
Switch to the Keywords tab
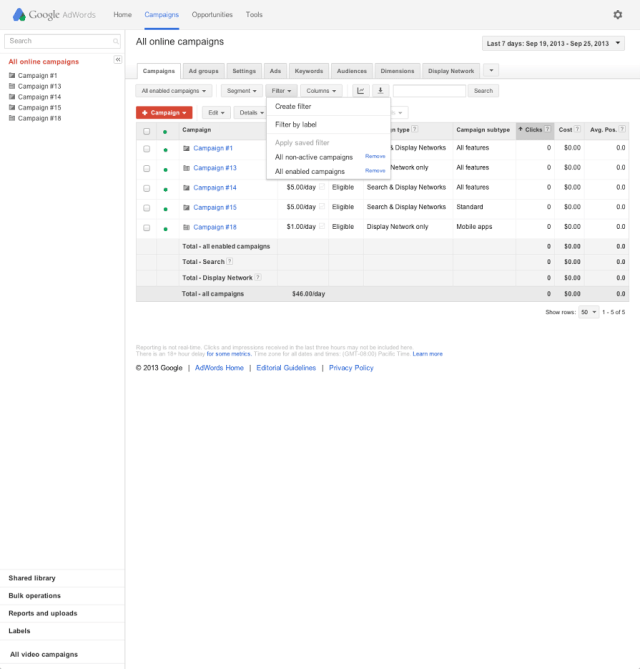point(308,71)
